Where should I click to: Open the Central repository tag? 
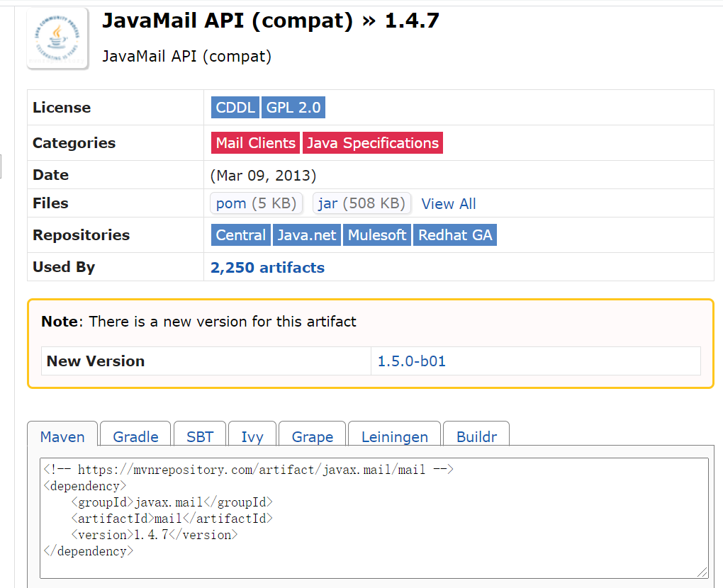coord(241,235)
